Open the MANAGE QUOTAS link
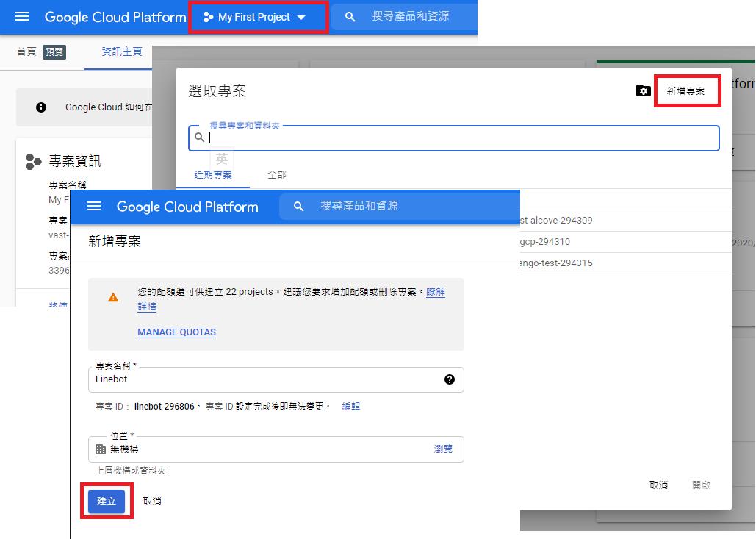This screenshot has height=539, width=756. tap(176, 332)
